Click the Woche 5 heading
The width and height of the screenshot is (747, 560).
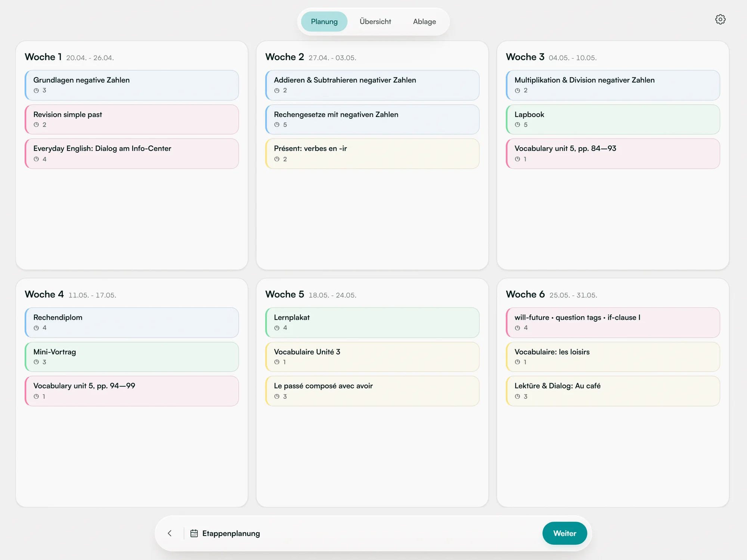pos(285,294)
